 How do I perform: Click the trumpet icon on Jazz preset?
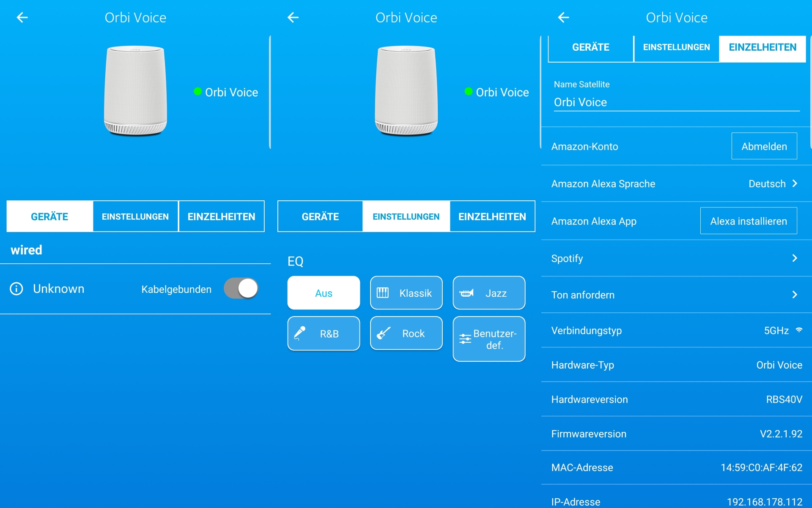tap(466, 293)
